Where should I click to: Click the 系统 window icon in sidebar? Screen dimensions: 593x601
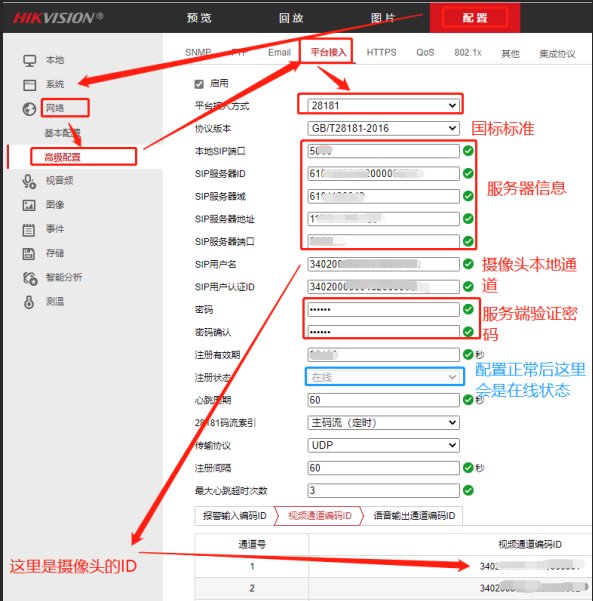click(30, 85)
